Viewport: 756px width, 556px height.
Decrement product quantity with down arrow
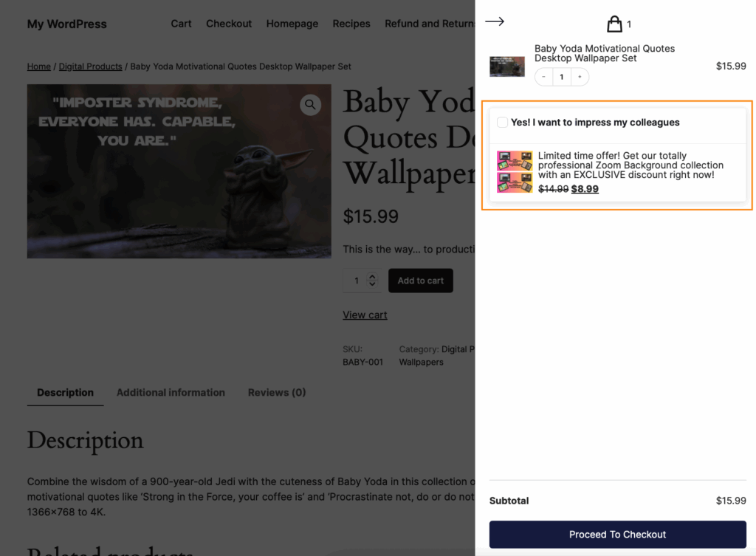[372, 284]
